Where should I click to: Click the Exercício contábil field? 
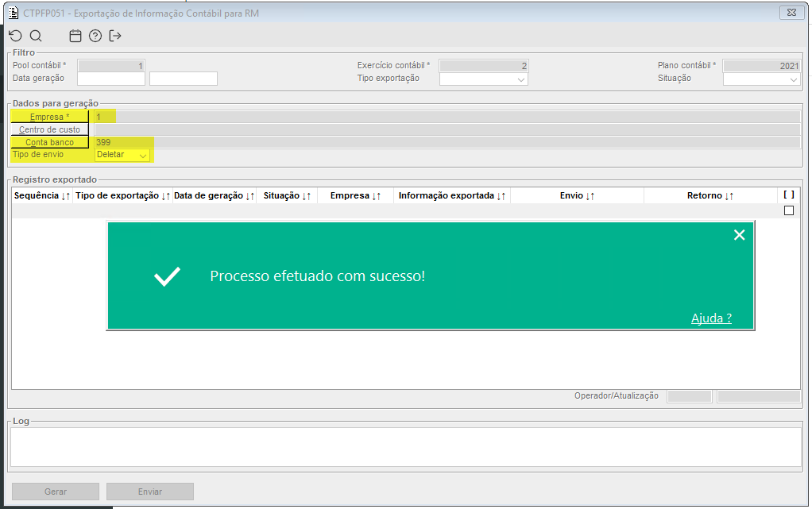click(484, 66)
